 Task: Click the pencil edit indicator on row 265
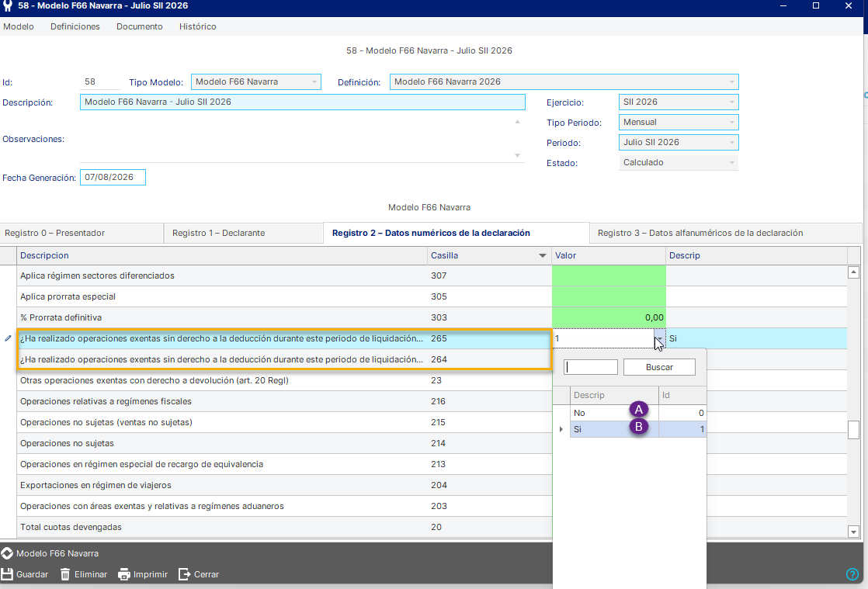click(8, 338)
